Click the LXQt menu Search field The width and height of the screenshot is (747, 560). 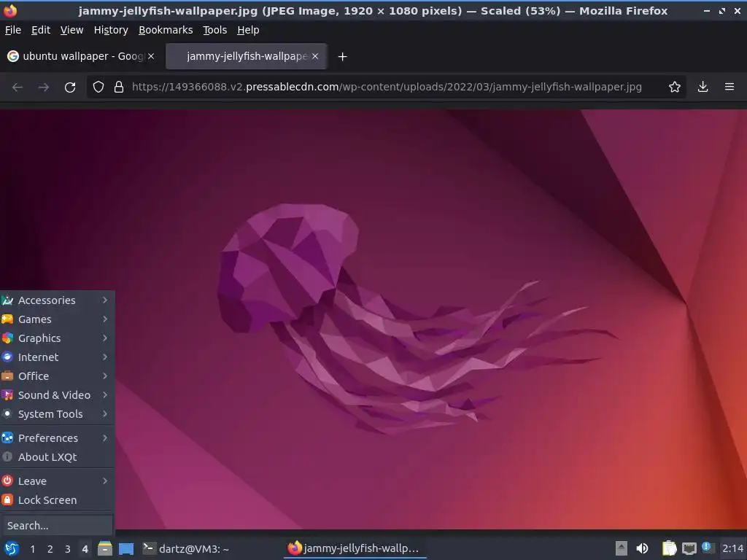(57, 526)
